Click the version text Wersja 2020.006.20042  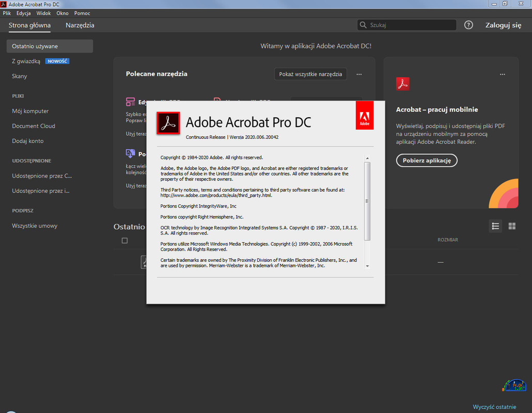point(254,137)
